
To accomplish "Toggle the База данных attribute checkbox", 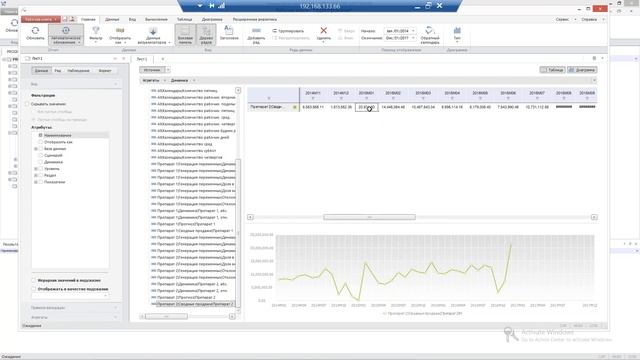I will point(40,149).
